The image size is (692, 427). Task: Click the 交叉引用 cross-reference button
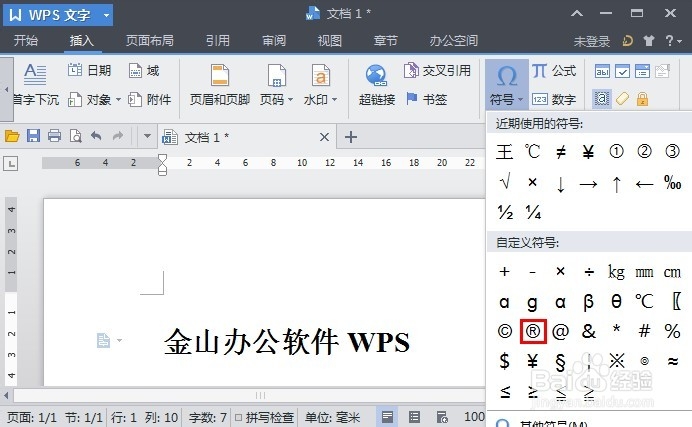tap(437, 71)
